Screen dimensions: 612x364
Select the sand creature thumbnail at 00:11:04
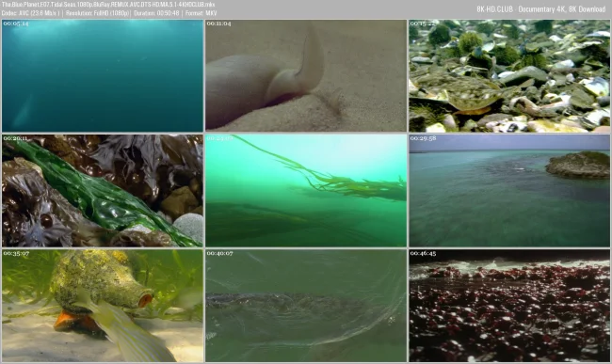coord(306,75)
